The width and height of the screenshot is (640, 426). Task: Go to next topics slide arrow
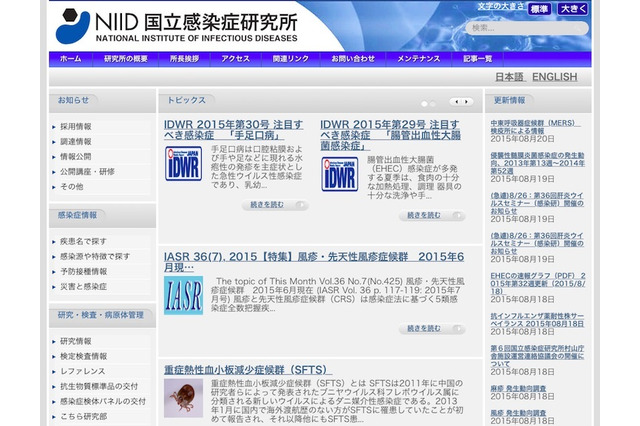[467, 101]
